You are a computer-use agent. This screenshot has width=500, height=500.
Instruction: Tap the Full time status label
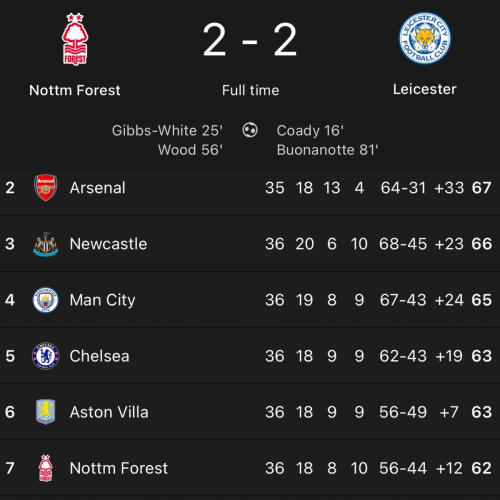point(251,90)
